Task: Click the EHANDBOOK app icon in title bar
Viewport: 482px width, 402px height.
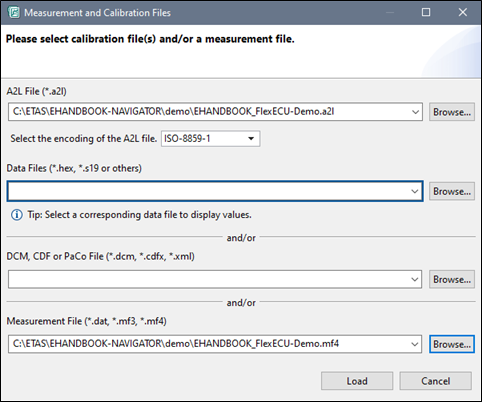Action: [x=14, y=13]
